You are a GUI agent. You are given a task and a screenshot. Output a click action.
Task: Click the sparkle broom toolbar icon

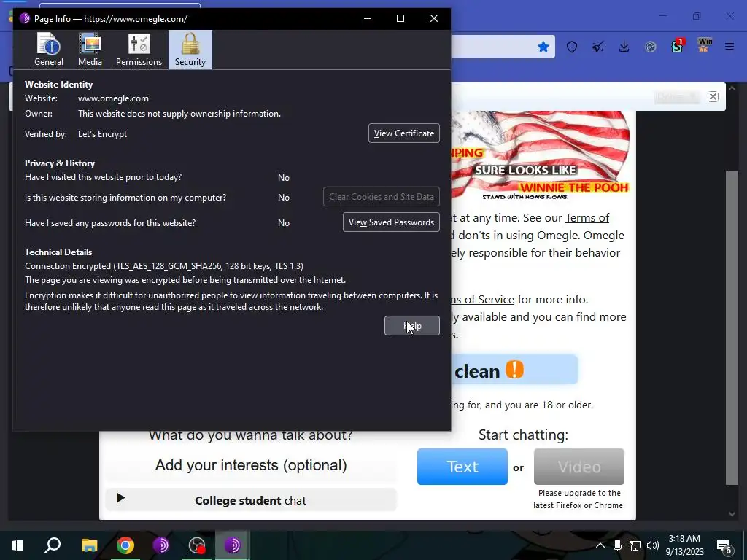(598, 47)
